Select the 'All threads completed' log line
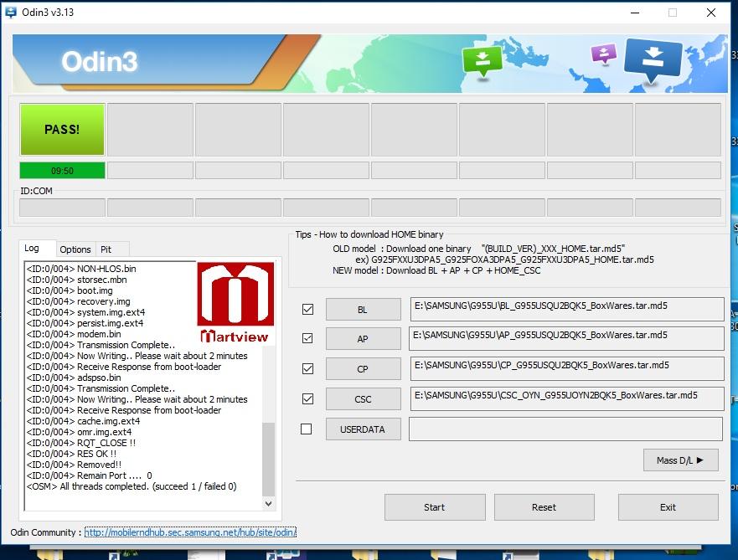The image size is (738, 560). (132, 486)
